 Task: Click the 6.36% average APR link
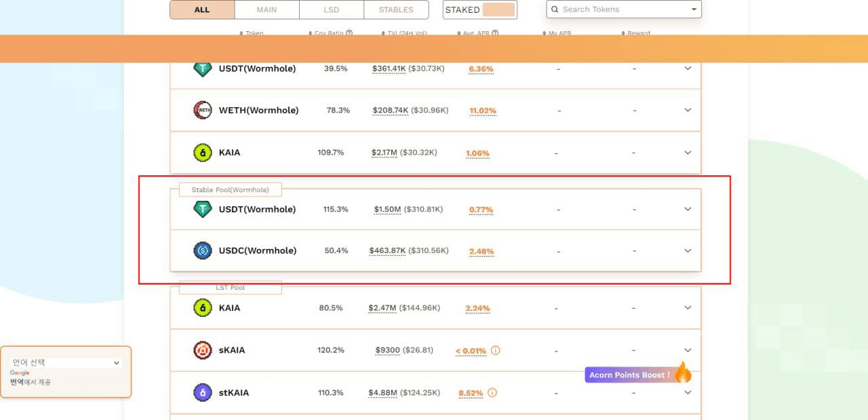coord(481,69)
